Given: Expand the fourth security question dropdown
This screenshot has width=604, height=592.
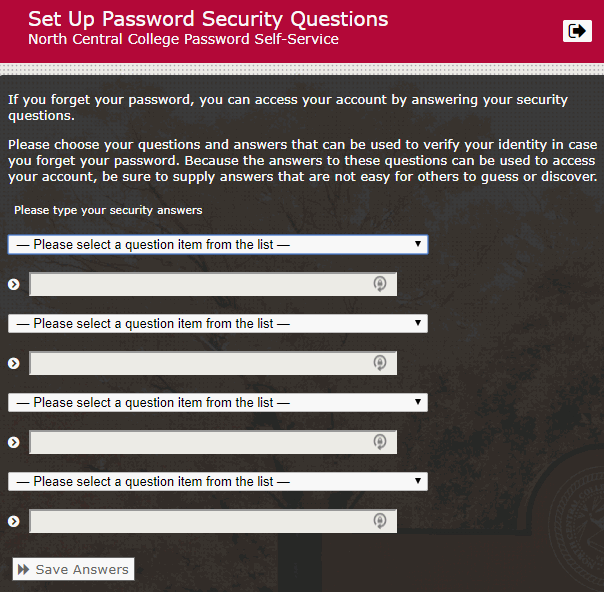Looking at the screenshot, I should pyautogui.click(x=217, y=481).
